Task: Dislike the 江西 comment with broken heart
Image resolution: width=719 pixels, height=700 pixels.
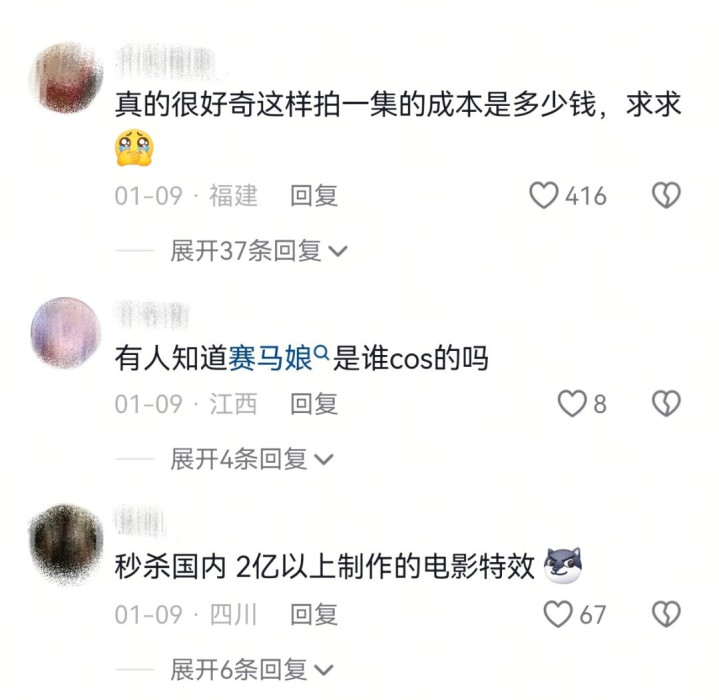Action: [x=666, y=404]
